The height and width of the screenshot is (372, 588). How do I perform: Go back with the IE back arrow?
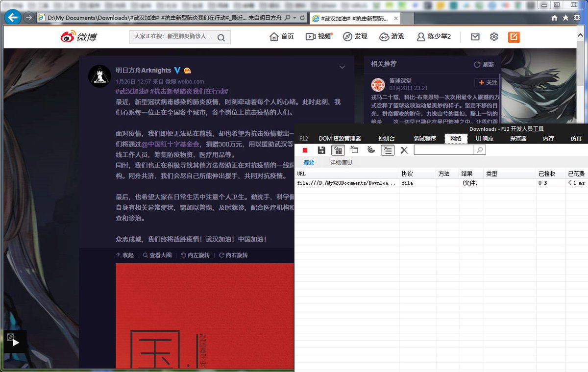tap(13, 18)
